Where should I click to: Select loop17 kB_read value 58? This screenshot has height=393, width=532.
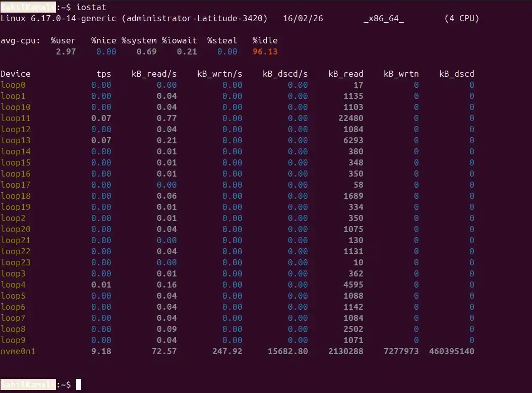point(359,185)
